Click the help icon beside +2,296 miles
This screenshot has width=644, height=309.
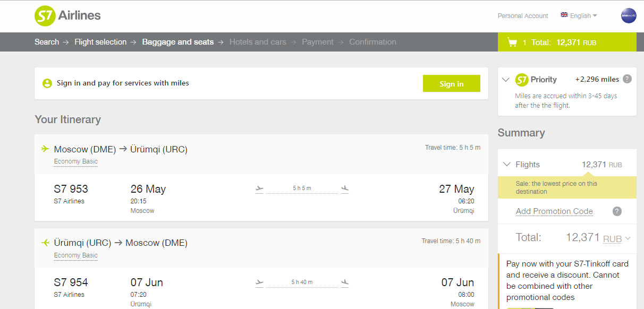pos(627,79)
